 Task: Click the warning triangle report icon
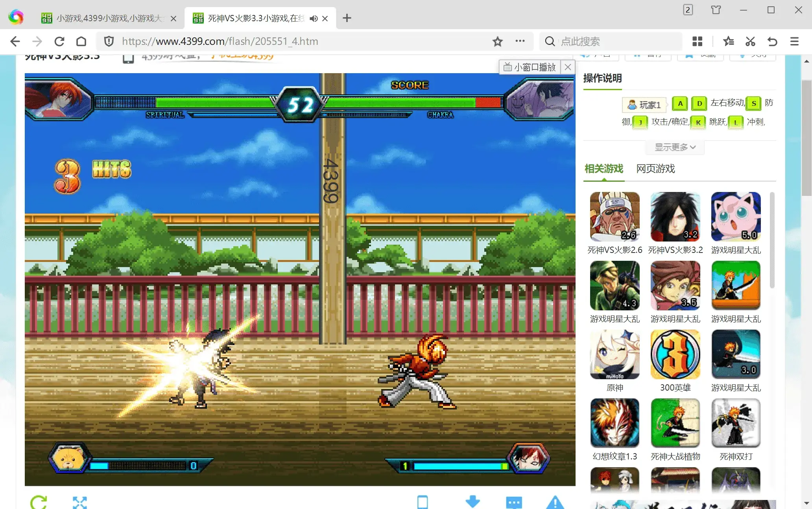[x=555, y=502]
